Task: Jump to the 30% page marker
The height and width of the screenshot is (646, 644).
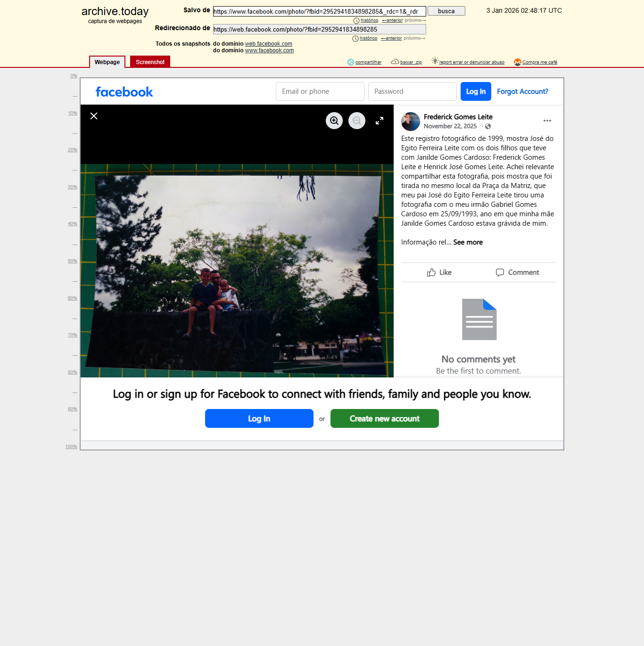Action: (x=73, y=187)
